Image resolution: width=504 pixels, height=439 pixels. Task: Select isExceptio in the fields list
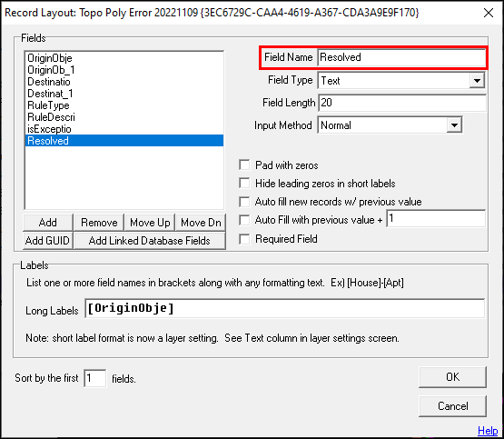click(124, 129)
